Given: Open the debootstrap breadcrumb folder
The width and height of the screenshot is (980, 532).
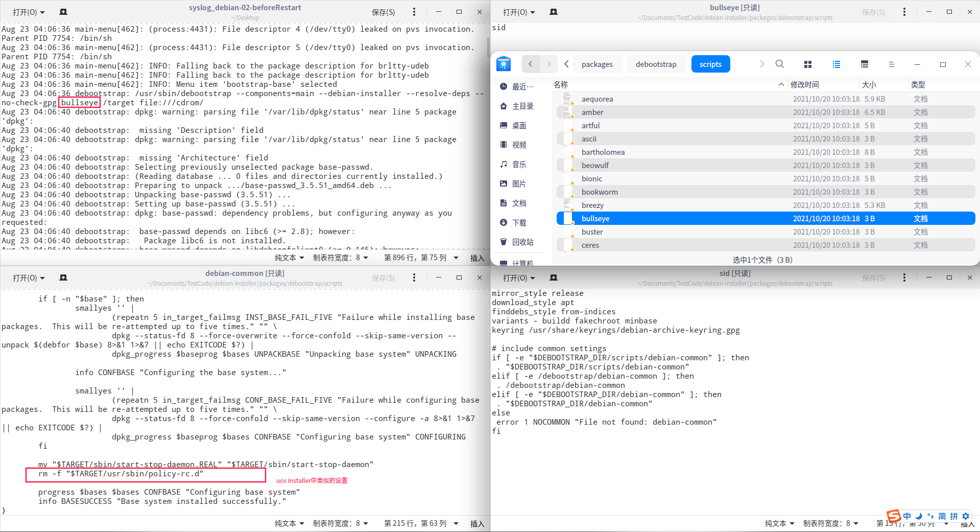Looking at the screenshot, I should coord(656,64).
